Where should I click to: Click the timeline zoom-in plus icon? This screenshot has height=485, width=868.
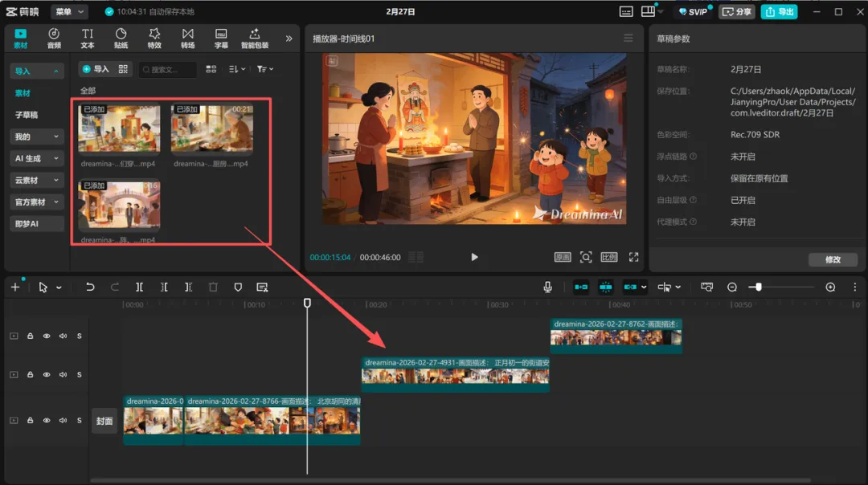[830, 287]
